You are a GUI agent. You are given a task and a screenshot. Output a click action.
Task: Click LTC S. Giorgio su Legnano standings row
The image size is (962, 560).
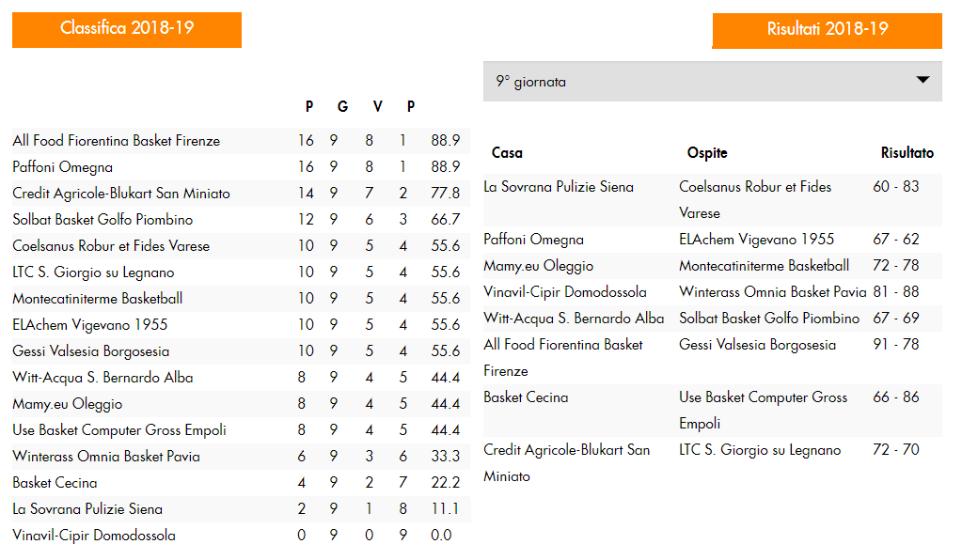coord(241,272)
